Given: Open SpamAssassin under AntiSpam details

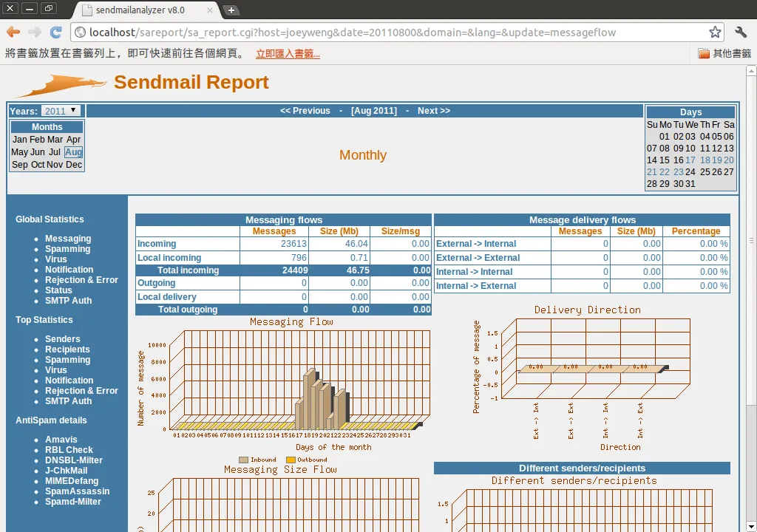Looking at the screenshot, I should 77,491.
